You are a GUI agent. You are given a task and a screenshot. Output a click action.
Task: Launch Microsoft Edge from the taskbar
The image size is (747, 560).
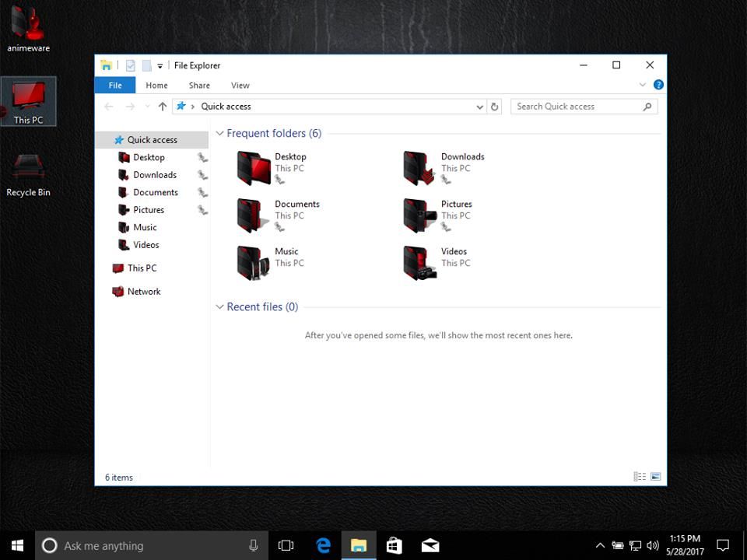323,545
